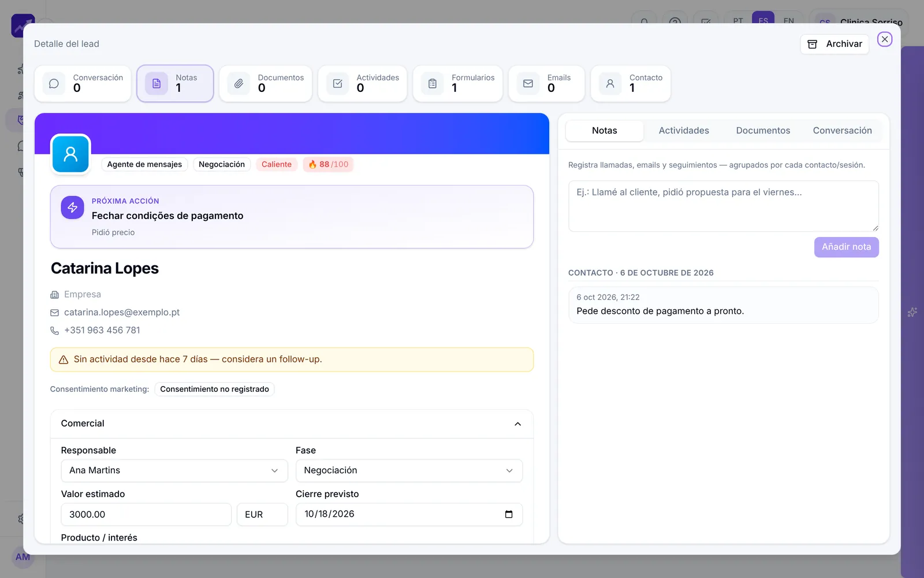924x578 pixels.
Task: Switch to the Notas tab in the right panel
Action: (605, 131)
